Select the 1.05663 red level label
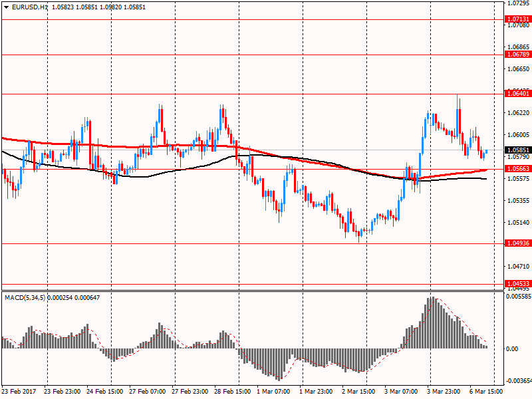The height and width of the screenshot is (399, 532). tap(518, 169)
